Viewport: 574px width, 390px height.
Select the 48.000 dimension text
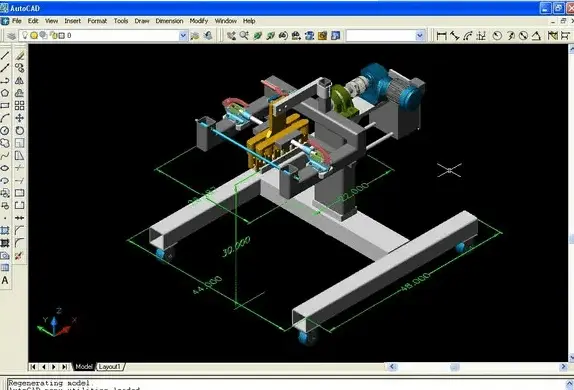pyautogui.click(x=415, y=282)
